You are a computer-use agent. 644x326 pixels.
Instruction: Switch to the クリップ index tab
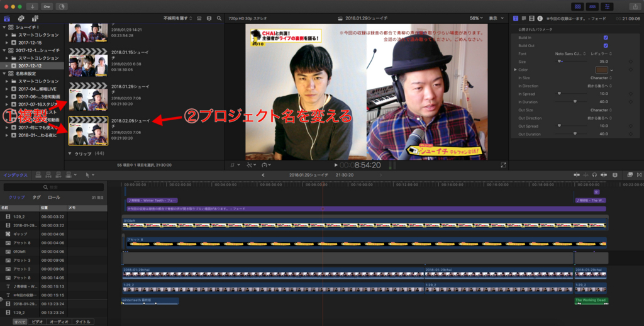[x=17, y=198]
